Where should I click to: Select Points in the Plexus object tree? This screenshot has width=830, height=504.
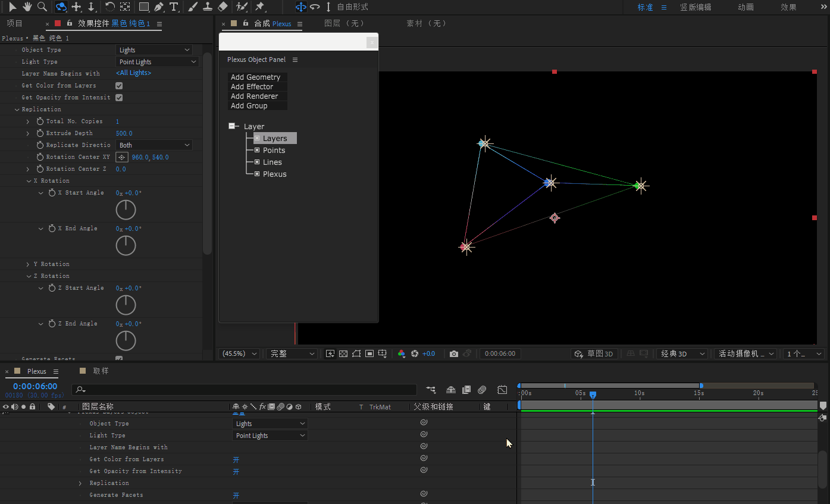(x=274, y=151)
